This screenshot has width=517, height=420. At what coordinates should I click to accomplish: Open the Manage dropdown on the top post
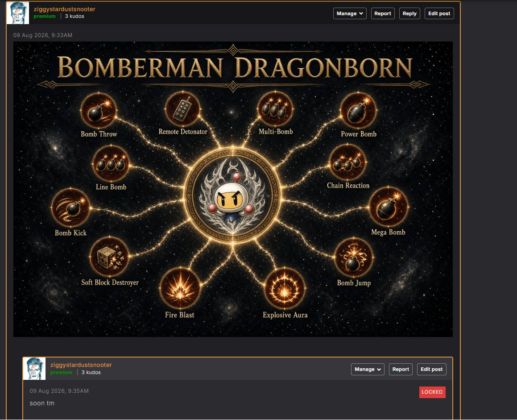(350, 13)
